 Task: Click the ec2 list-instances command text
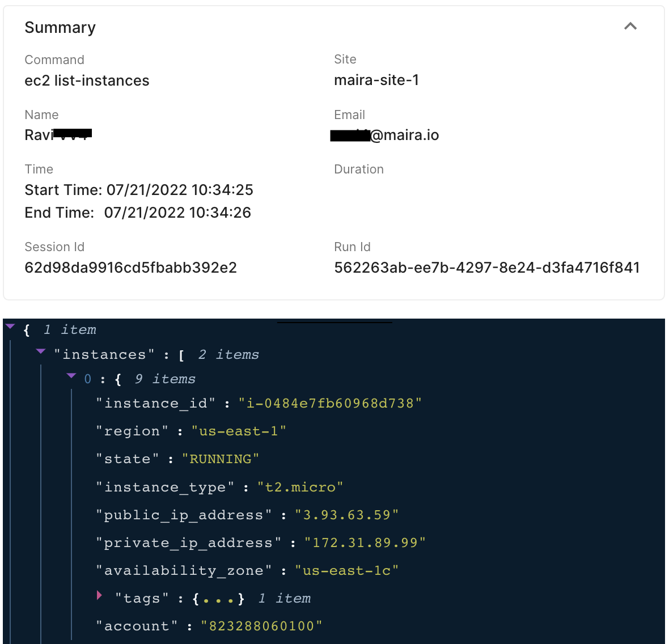pyautogui.click(x=87, y=80)
